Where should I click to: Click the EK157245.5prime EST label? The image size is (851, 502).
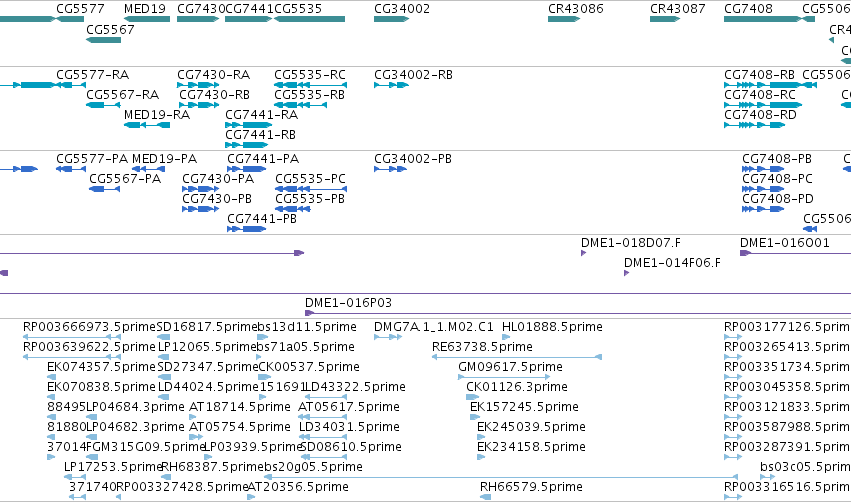pyautogui.click(x=525, y=407)
